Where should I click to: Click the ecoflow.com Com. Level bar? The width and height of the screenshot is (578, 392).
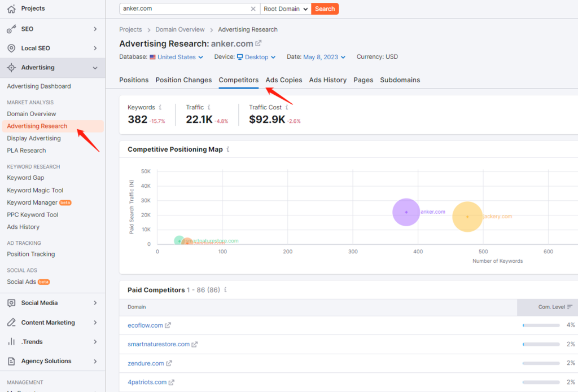[x=541, y=325]
